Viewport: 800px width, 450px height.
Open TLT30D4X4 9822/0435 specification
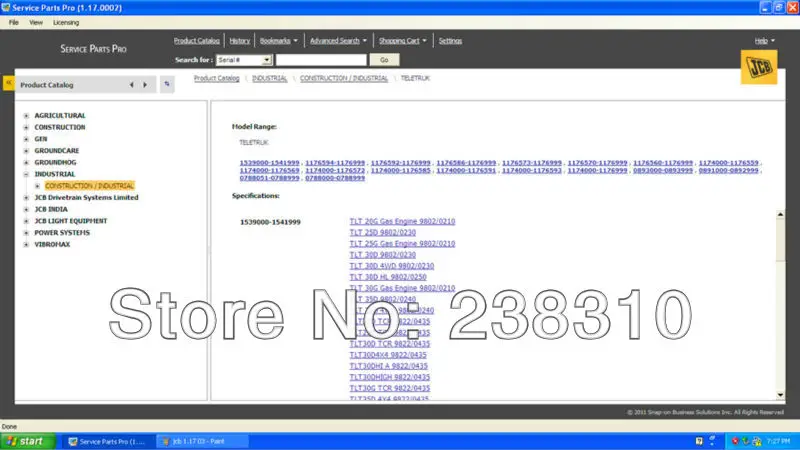pyautogui.click(x=388, y=355)
